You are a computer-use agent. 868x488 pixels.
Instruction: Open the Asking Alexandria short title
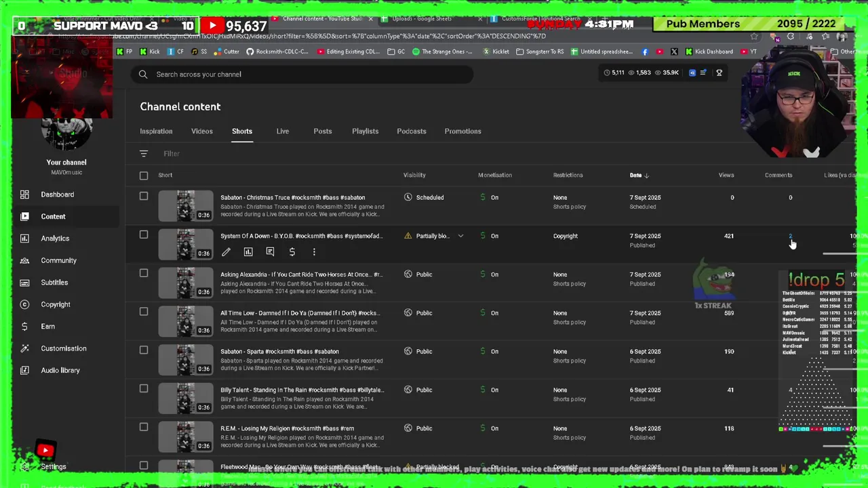point(301,274)
